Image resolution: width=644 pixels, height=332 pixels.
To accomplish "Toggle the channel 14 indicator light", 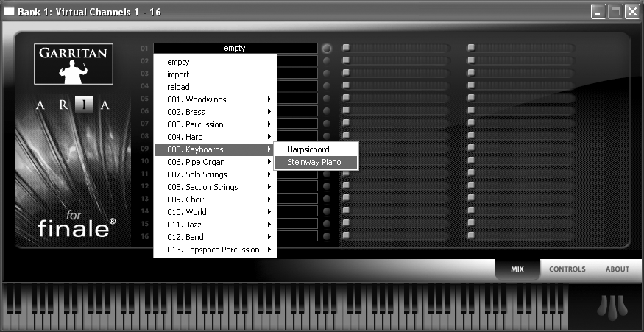I will (327, 211).
